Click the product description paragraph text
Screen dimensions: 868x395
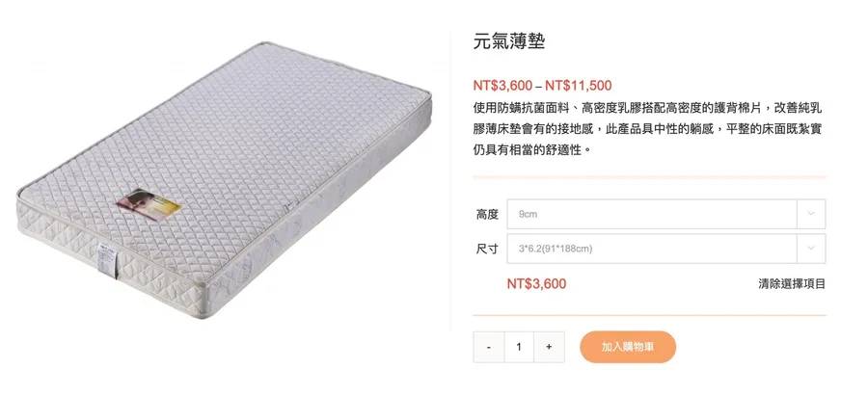coord(648,129)
